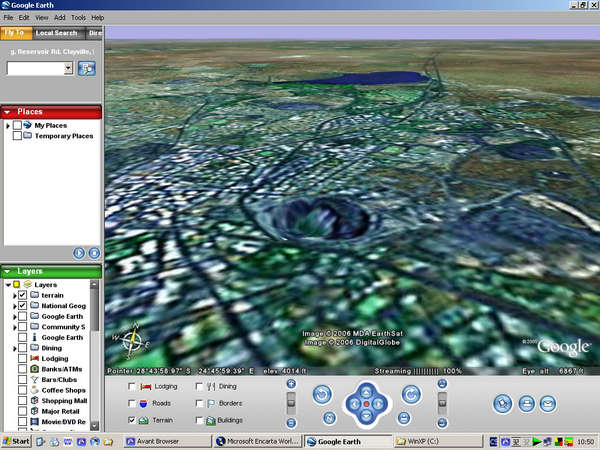
Task: Click the zoom out minus button
Action: click(x=291, y=423)
